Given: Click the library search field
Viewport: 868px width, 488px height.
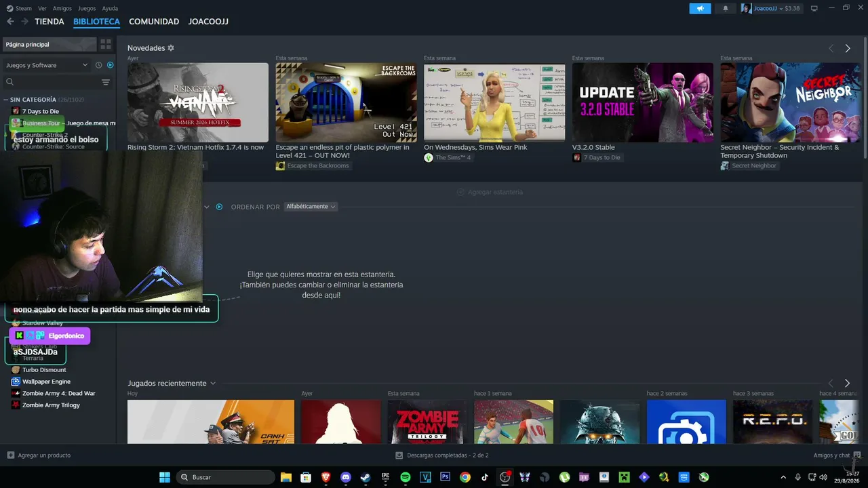Looking at the screenshot, I should coord(52,82).
